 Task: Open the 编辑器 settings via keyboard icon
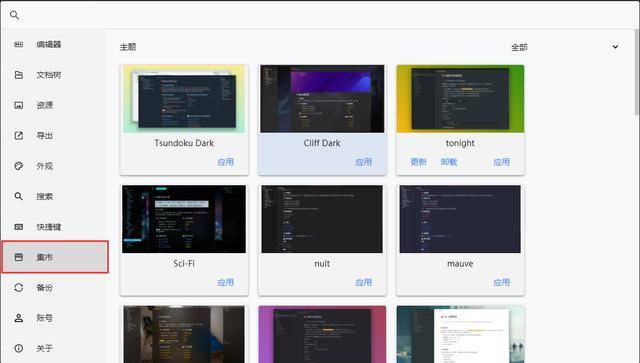tap(19, 45)
